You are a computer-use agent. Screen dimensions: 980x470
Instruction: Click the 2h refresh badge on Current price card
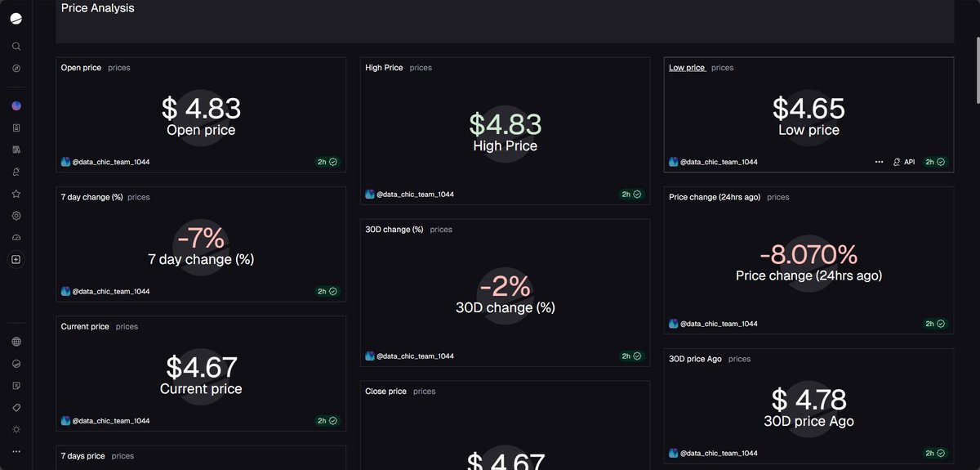click(x=327, y=421)
